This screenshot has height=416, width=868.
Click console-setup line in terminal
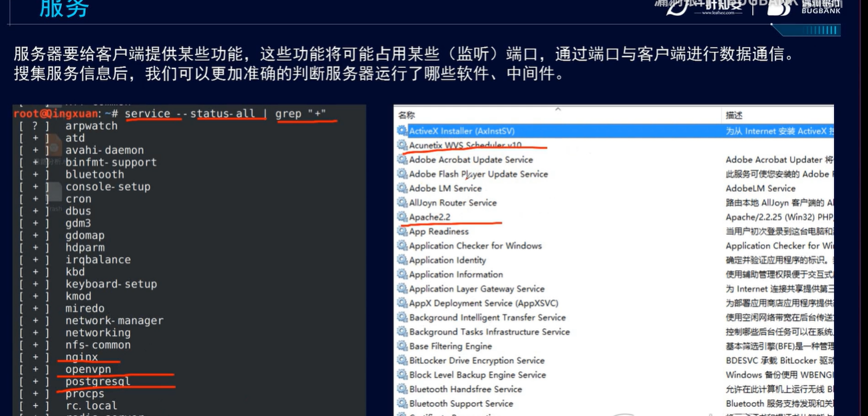click(108, 187)
